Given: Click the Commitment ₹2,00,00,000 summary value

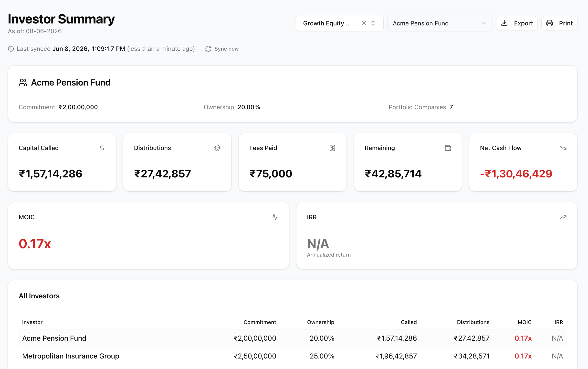Looking at the screenshot, I should 78,107.
